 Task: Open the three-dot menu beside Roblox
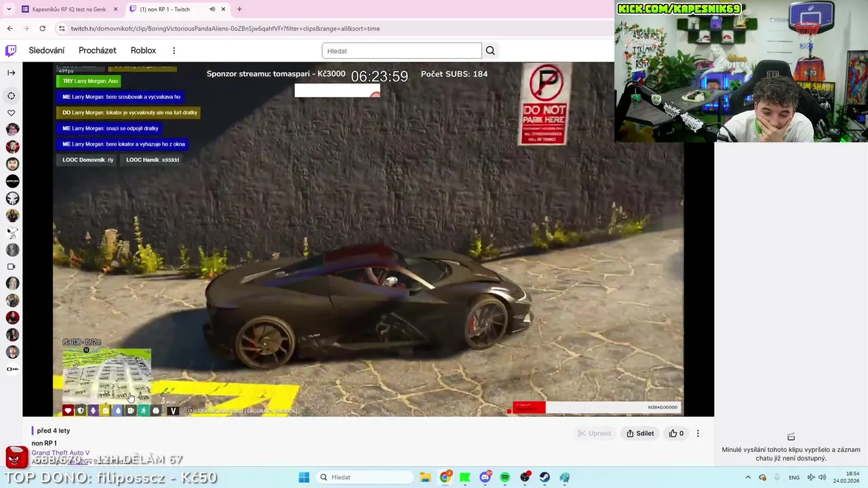point(174,51)
